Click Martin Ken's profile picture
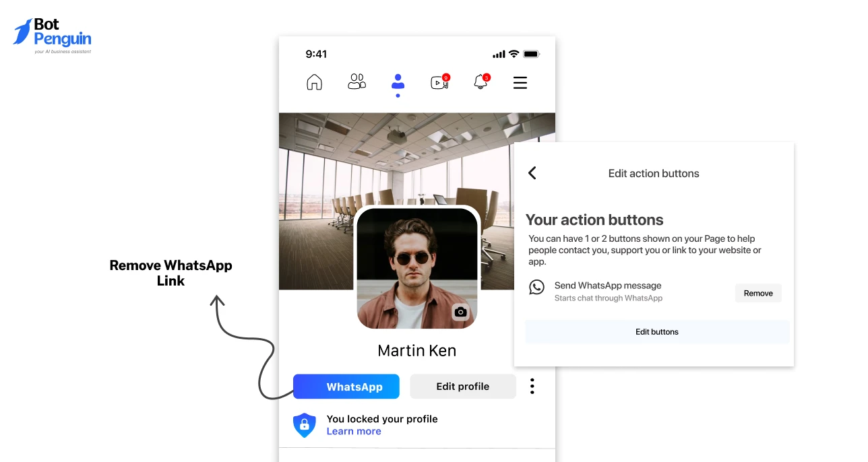The image size is (868, 462). tap(416, 267)
